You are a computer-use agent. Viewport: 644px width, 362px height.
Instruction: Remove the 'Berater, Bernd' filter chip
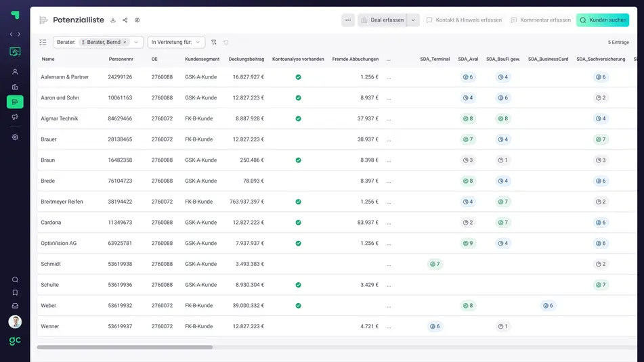125,42
